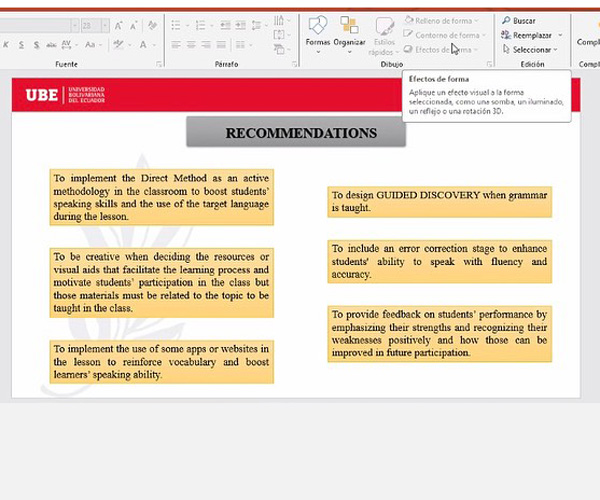Select the 'To be creative when deciding' text box
Image resolution: width=600 pixels, height=500 pixels.
(x=161, y=282)
